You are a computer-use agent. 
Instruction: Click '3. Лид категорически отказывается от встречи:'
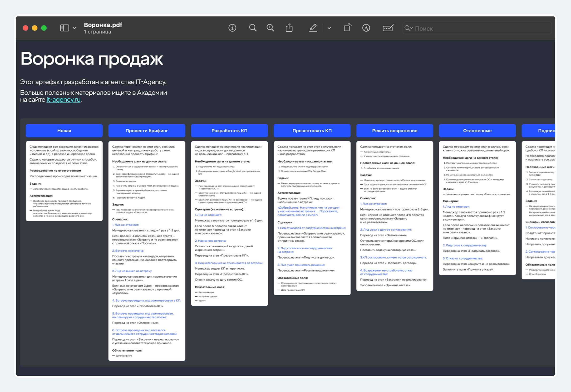coord(229,263)
